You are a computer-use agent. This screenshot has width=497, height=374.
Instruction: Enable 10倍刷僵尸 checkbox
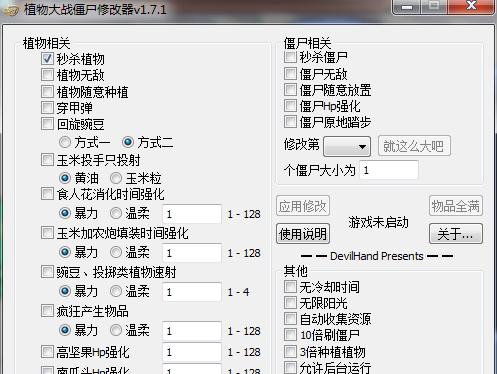tap(290, 334)
